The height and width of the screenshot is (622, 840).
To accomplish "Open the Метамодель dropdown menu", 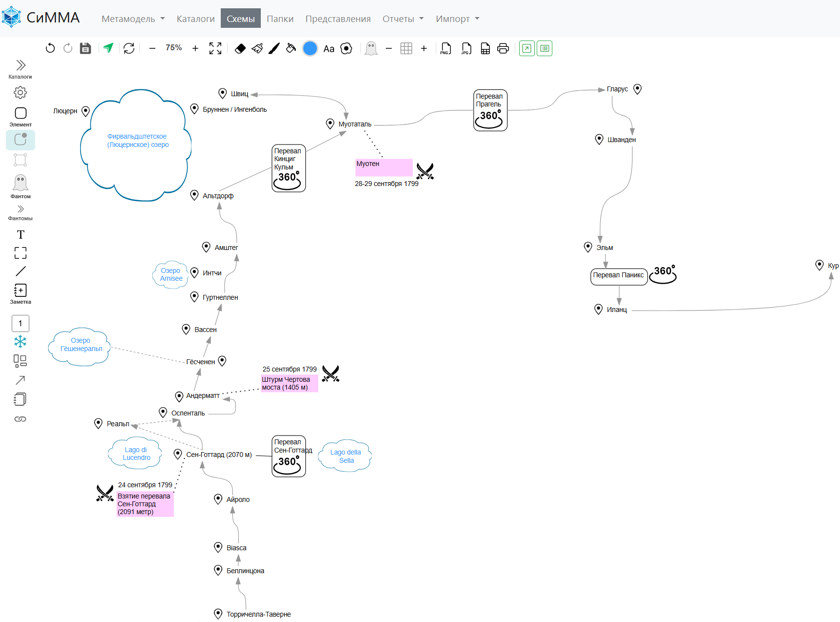I will click(133, 19).
